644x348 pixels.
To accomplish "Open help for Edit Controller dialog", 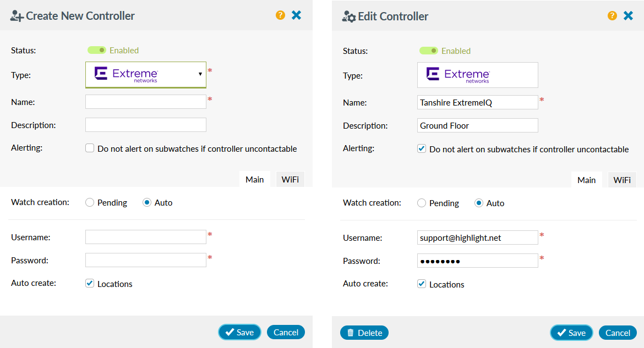I will pyautogui.click(x=612, y=15).
